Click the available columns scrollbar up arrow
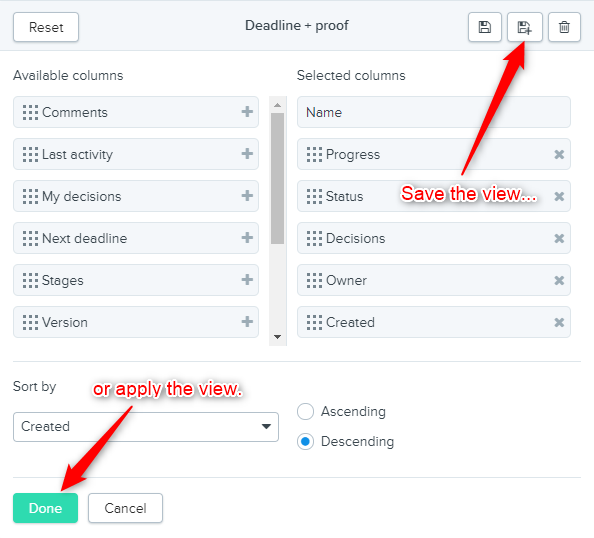 (277, 105)
